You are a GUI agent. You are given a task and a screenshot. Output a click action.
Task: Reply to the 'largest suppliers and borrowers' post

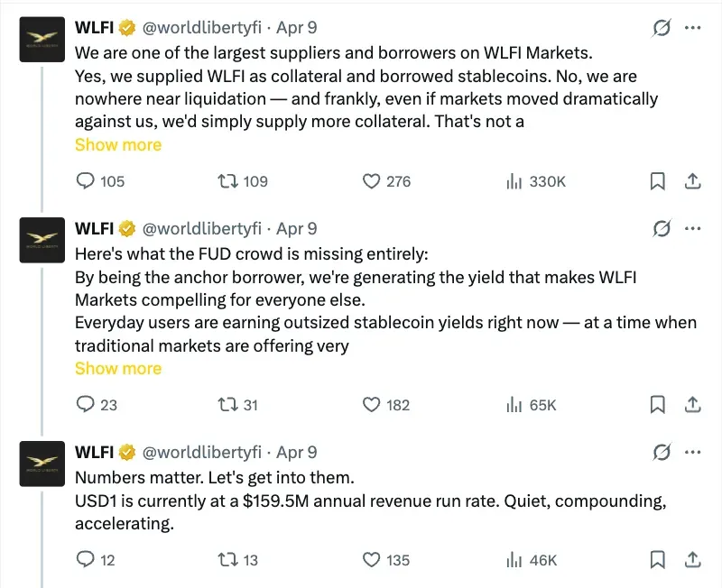[x=86, y=181]
